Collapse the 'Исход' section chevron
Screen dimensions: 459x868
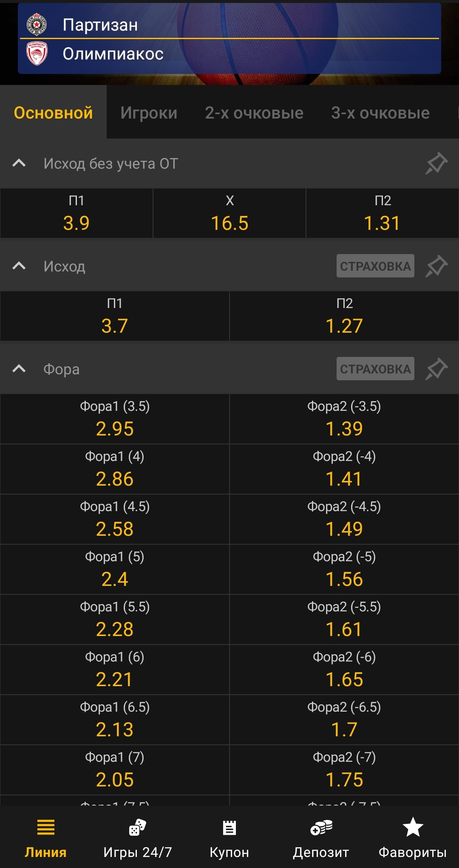(x=19, y=266)
